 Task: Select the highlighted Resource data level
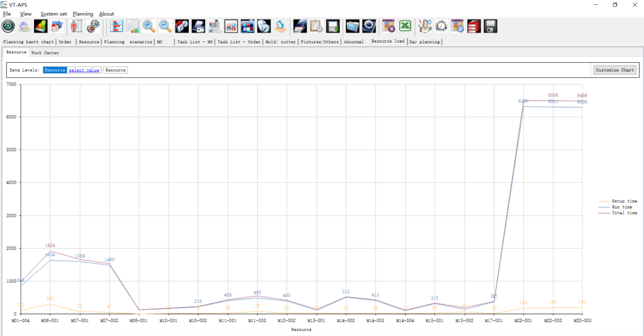55,70
